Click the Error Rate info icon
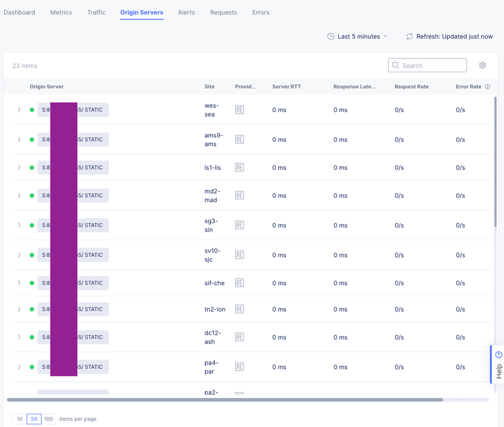 (x=487, y=87)
